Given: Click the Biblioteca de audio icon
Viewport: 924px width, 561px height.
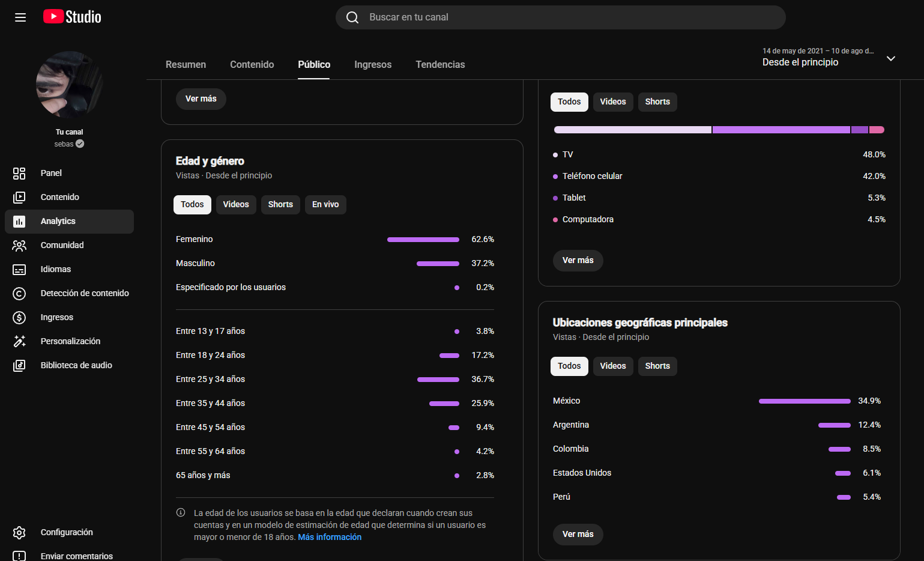Looking at the screenshot, I should [19, 365].
